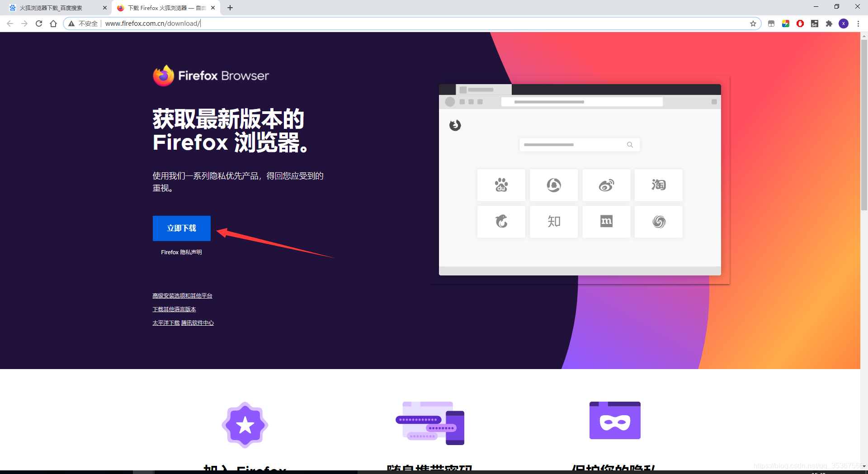Open the 下载其他语言版本 link

click(x=174, y=309)
